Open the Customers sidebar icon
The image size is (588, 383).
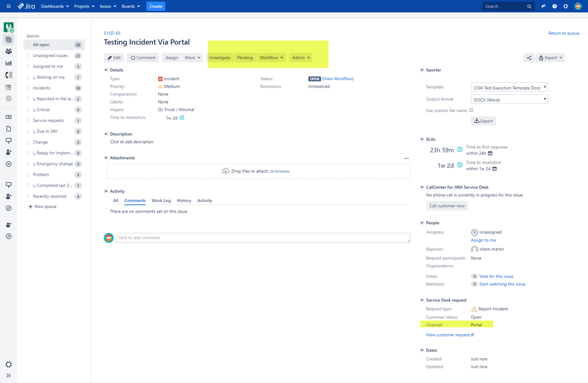(x=9, y=51)
